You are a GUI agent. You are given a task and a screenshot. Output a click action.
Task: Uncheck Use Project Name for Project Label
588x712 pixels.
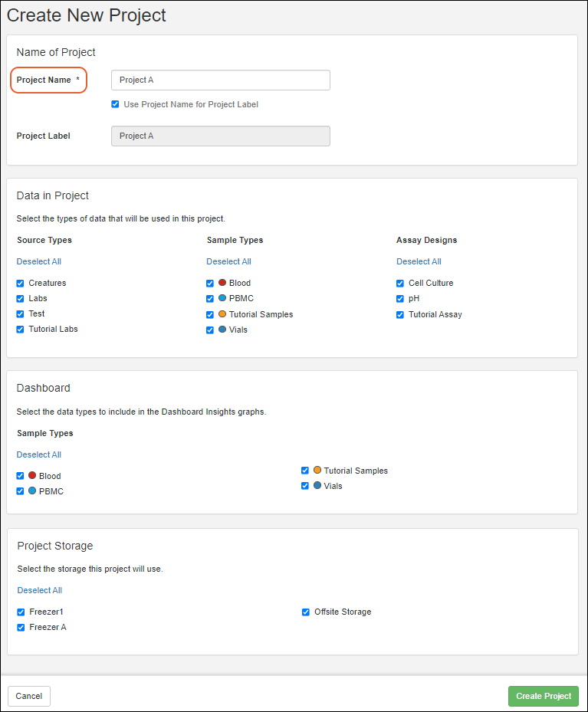pos(115,104)
